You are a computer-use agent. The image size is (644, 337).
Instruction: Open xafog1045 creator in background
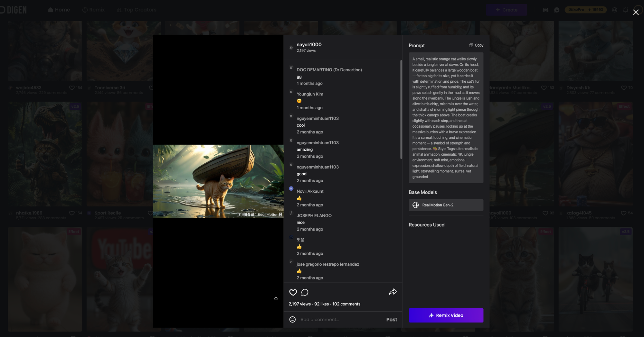(579, 213)
